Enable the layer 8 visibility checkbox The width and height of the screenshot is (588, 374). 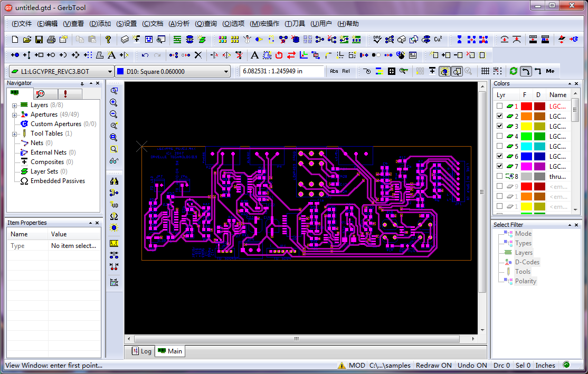tap(499, 176)
